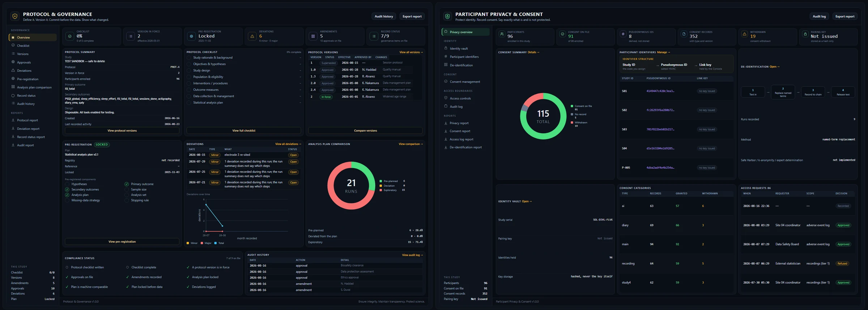Screen dimensions: 868x310
Task: Click the In force status pill for version 2
Action: click(326, 97)
